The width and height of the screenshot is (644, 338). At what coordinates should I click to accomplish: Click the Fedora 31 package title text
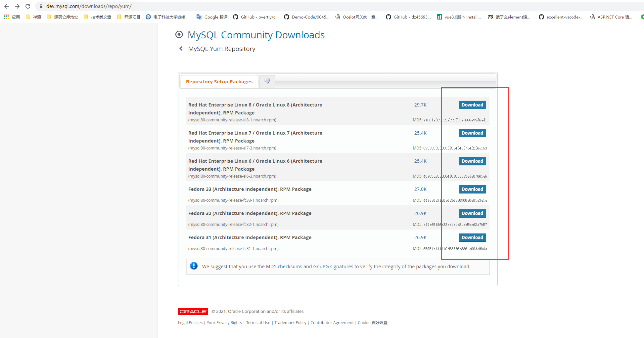pyautogui.click(x=250, y=237)
